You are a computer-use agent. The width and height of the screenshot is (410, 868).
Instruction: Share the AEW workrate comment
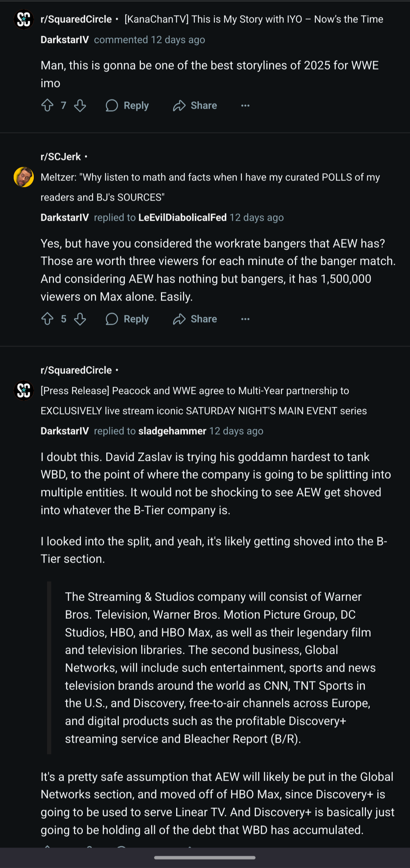click(195, 319)
